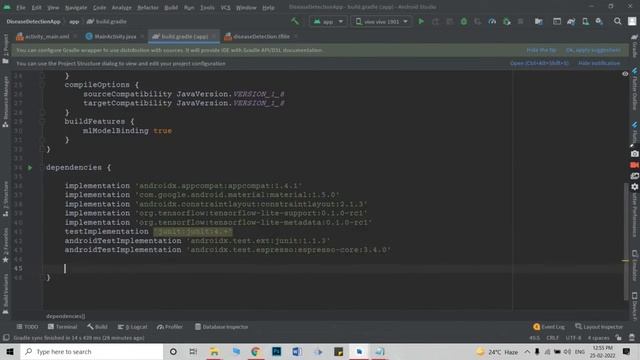
Task: Open Sync Project with Gradle Files icon
Action: point(571,21)
